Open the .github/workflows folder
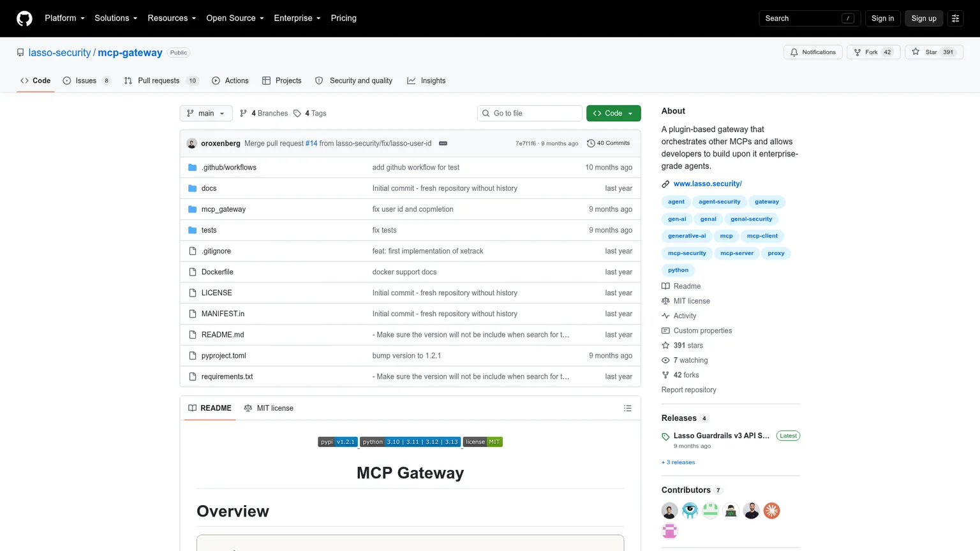980x551 pixels. (x=229, y=168)
